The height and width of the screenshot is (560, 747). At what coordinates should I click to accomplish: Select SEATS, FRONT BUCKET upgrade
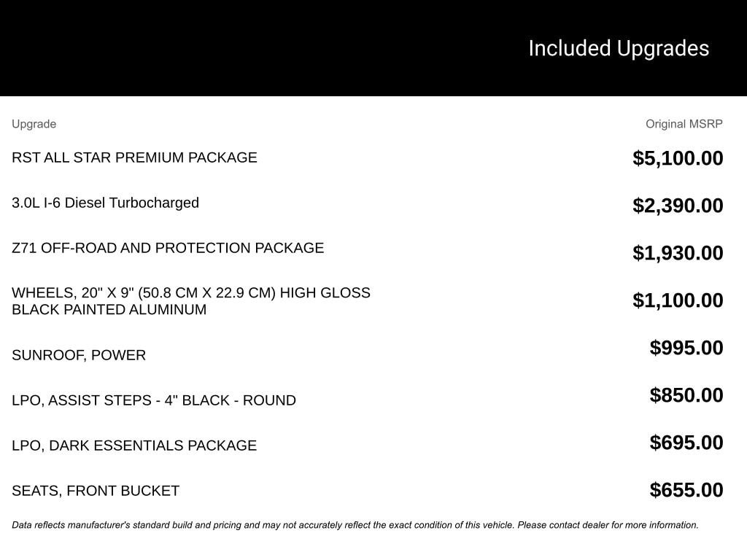(x=96, y=491)
